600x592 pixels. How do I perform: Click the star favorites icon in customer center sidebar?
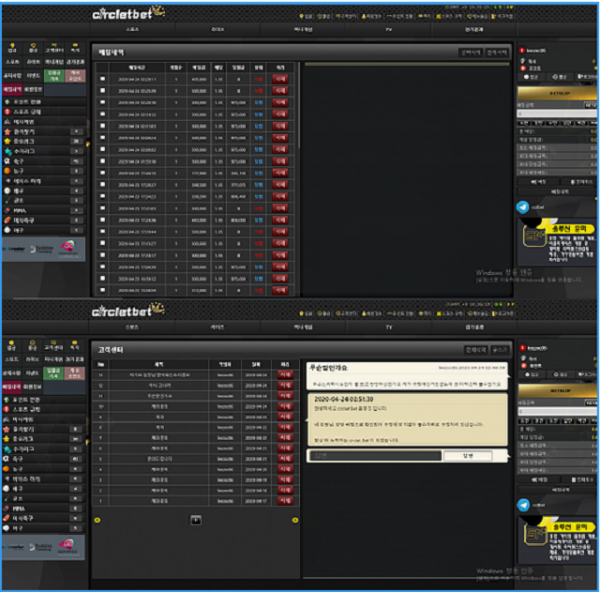click(x=7, y=430)
